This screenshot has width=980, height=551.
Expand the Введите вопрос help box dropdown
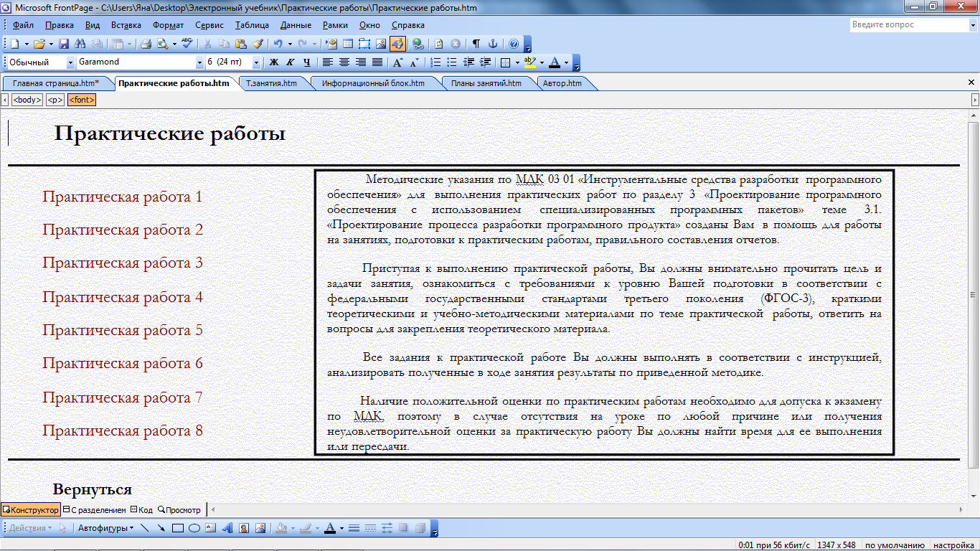(x=973, y=24)
